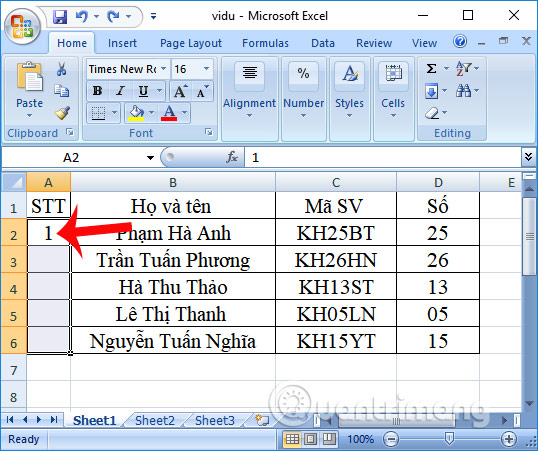538x451 pixels.
Task: Open the fill color dropdown arrow
Action: (151, 113)
